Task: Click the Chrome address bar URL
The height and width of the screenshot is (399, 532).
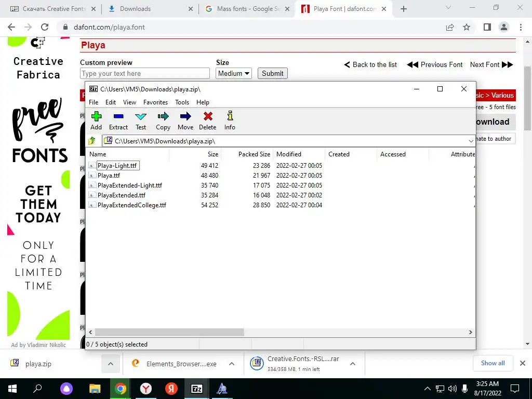Action: click(109, 27)
